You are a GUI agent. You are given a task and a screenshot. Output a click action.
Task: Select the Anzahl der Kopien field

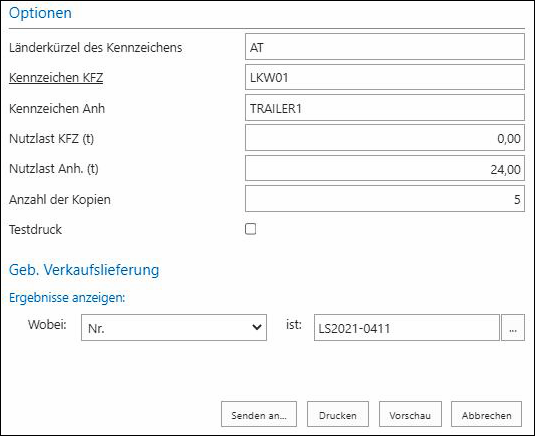[x=385, y=199]
